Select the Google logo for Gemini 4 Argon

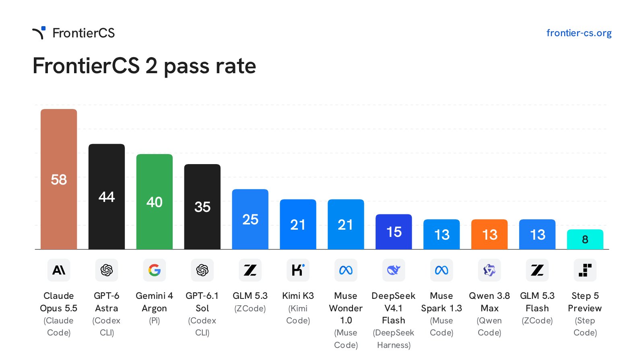[x=155, y=270]
